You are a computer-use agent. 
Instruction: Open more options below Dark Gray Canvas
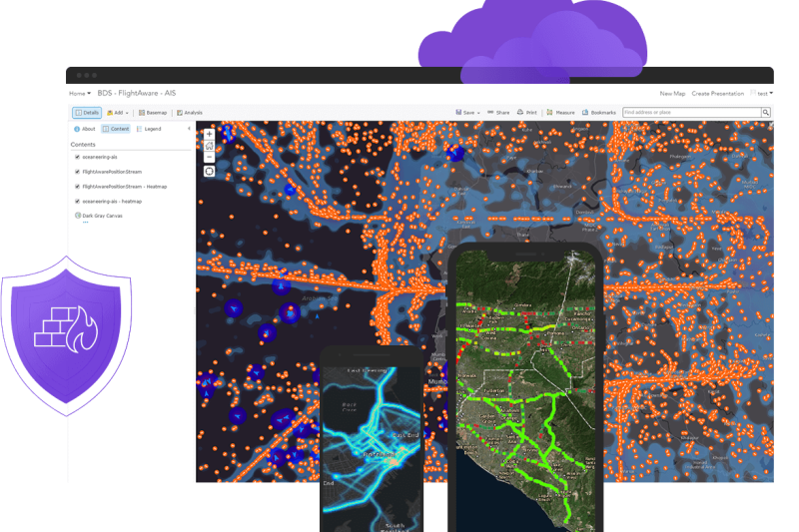coord(86,223)
